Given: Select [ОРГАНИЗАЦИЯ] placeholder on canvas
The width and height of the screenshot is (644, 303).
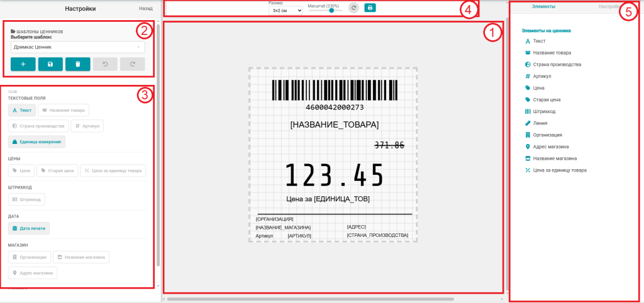Looking at the screenshot, I should click(x=274, y=219).
